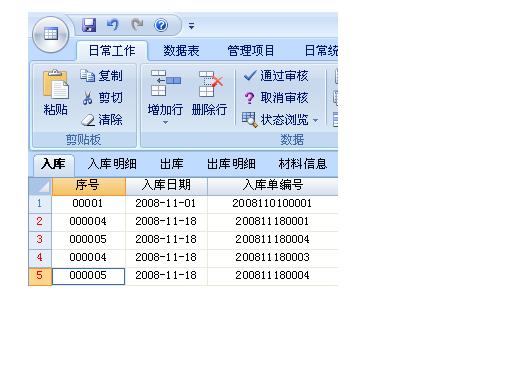Viewport: 512px width, 384px height.
Task: Expand the 增加行 dropdown arrow
Action: point(165,122)
